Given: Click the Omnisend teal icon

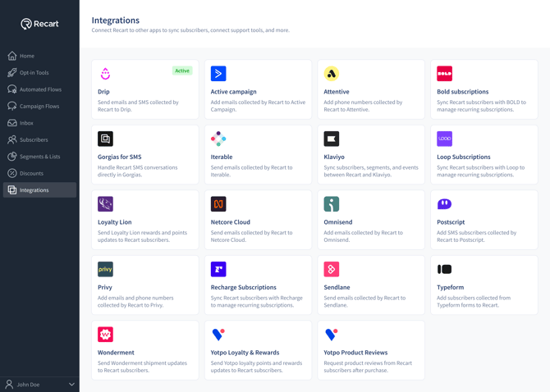Looking at the screenshot, I should point(332,204).
